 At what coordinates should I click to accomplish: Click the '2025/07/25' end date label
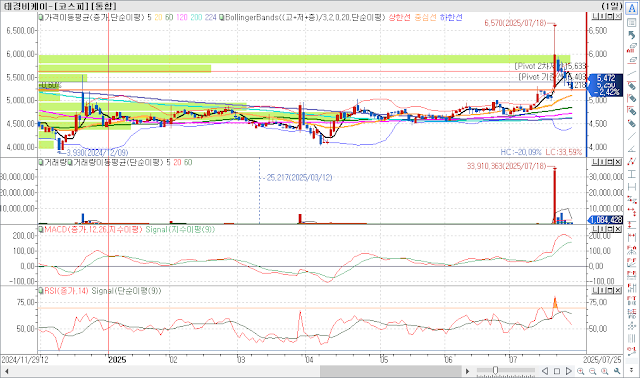[x=602, y=360]
